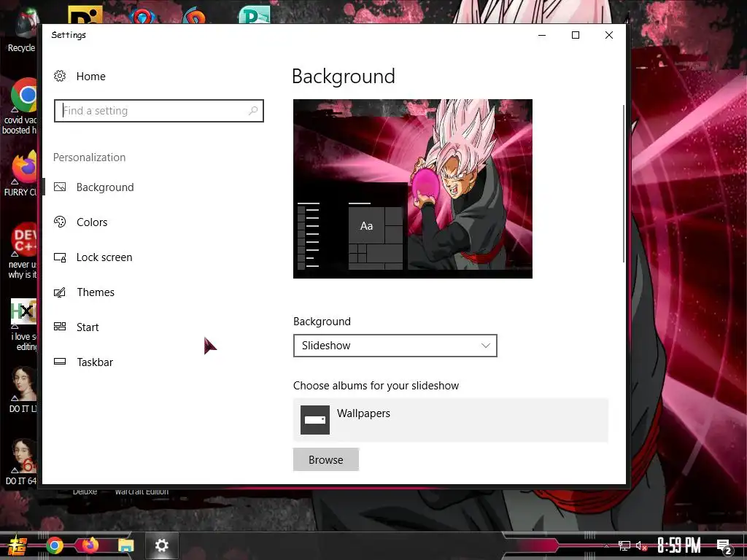Maximize the Settings window

(x=576, y=35)
